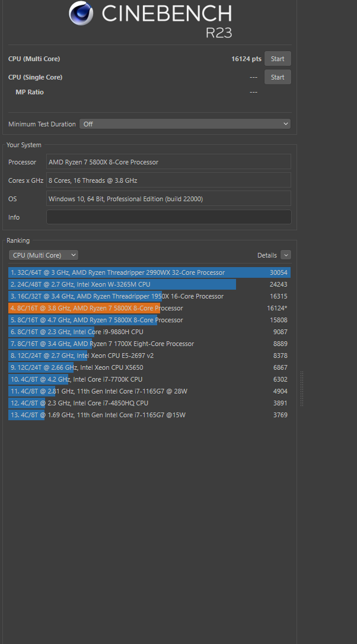Click the Cores x GHz field
This screenshot has width=357, height=644.
(168, 180)
